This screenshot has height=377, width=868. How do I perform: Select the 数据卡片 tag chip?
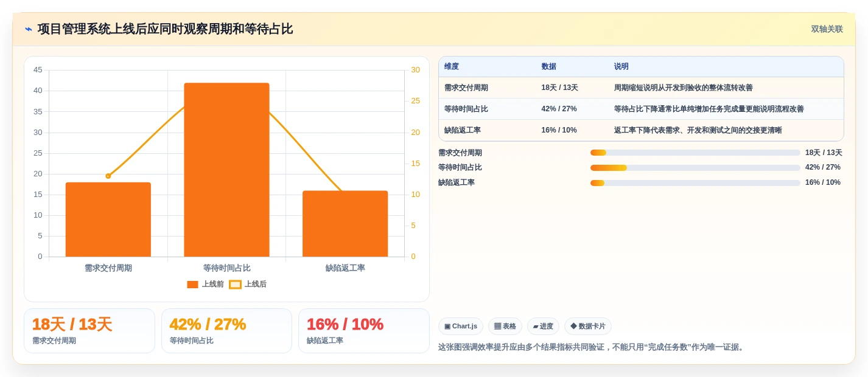[x=587, y=327]
